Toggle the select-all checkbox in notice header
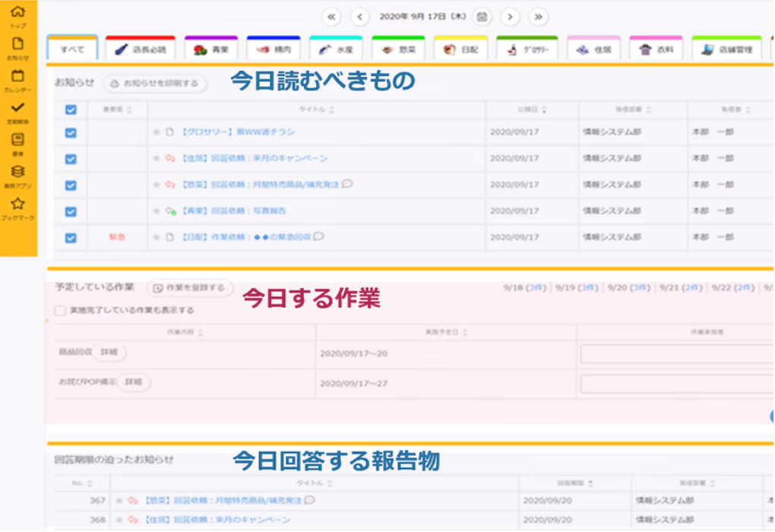 [71, 110]
